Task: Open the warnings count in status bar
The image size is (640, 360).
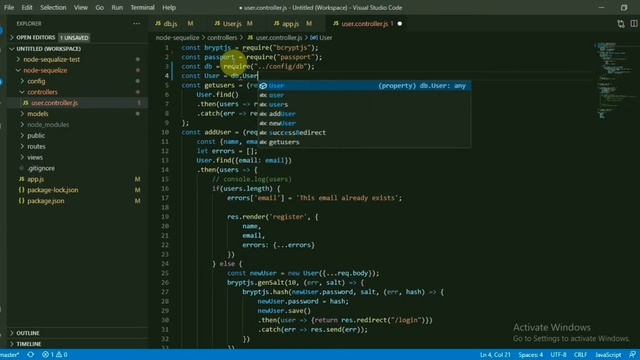Action: 62,355
